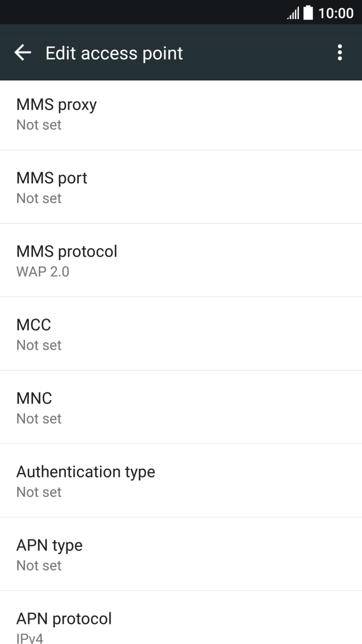Open MMS protocol WAP 2.0 selector
Screen dimensions: 362x644
coord(181,261)
